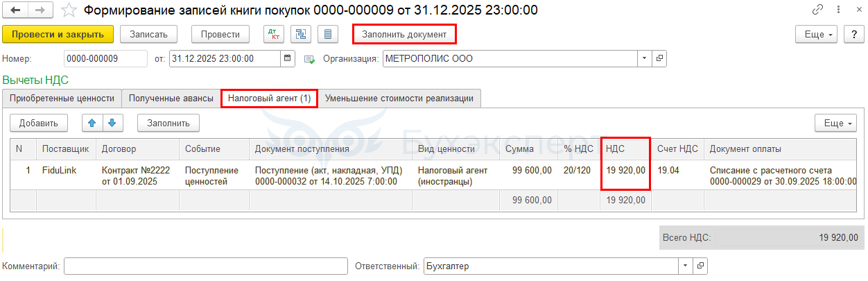Click Документ оплаты column header
The width and height of the screenshot is (868, 281).
tap(781, 148)
